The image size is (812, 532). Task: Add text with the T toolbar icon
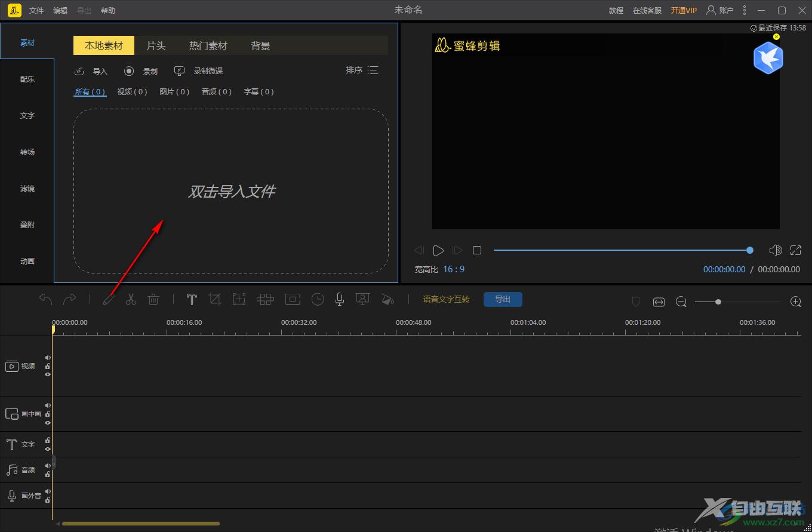192,299
